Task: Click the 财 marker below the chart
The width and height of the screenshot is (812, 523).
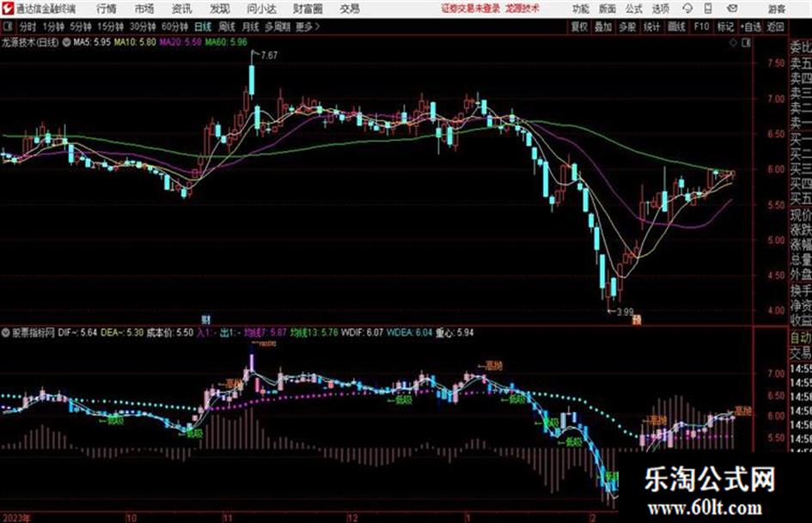Action: pyautogui.click(x=205, y=319)
